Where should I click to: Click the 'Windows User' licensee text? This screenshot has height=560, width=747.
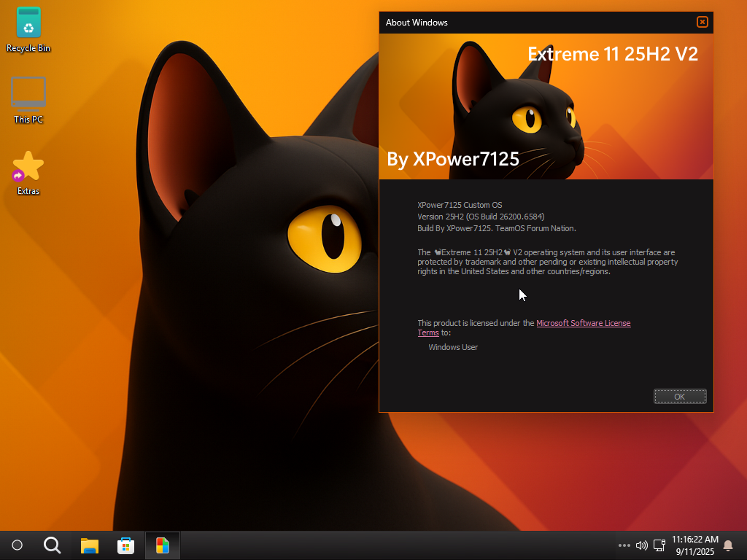point(453,347)
